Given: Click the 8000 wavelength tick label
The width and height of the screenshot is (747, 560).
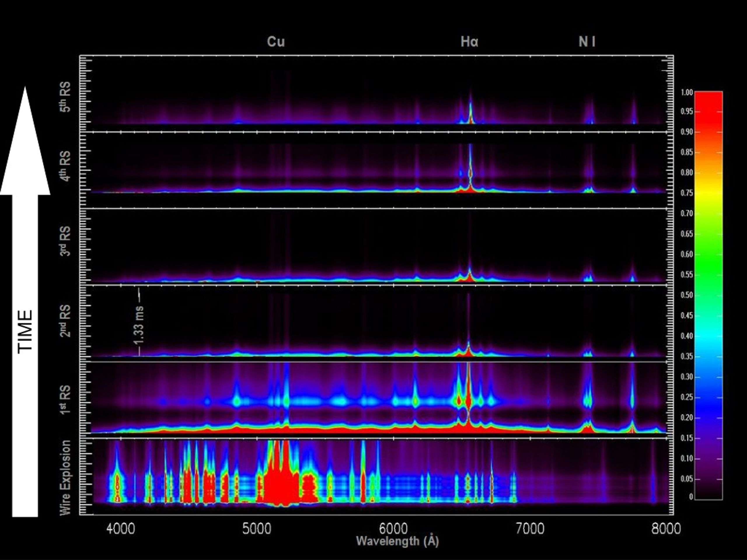Looking at the screenshot, I should point(666,528).
